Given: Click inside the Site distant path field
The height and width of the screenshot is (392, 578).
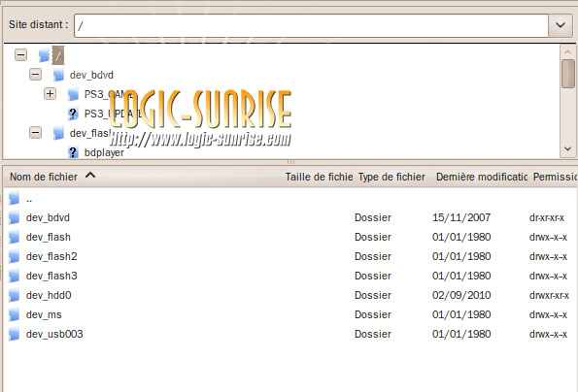Looking at the screenshot, I should coord(311,25).
